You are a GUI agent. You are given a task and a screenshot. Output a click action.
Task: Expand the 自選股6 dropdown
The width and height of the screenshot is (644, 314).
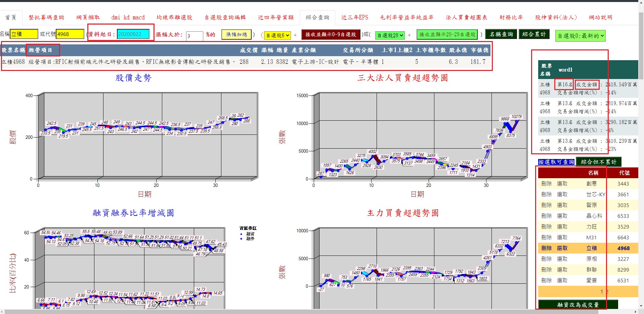click(277, 35)
